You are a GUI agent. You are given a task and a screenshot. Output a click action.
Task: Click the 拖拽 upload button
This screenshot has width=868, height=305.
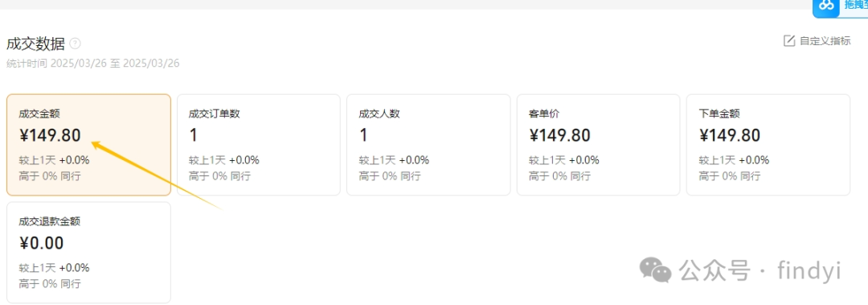(x=841, y=6)
